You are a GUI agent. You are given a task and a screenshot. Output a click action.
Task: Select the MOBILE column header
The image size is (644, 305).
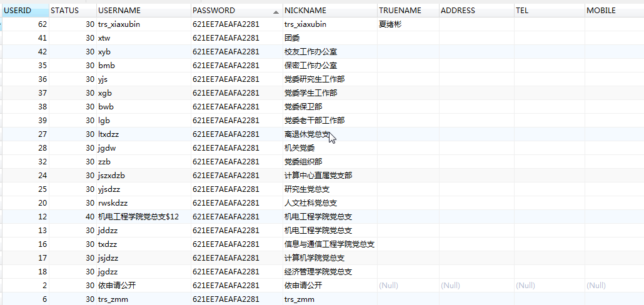pos(615,11)
